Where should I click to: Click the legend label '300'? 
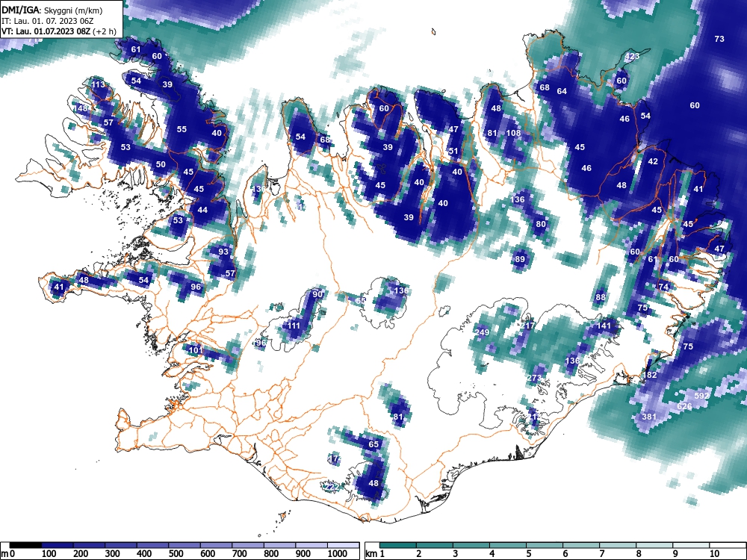coord(112,553)
